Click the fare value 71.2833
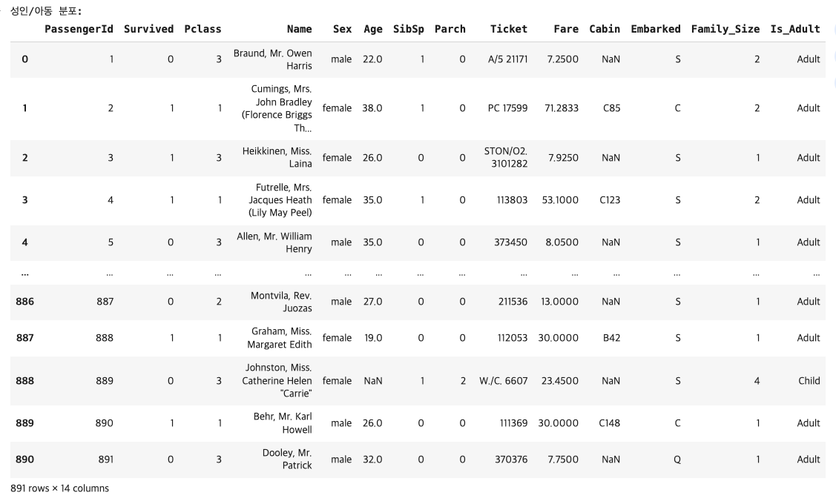Image resolution: width=836 pixels, height=504 pixels. point(562,108)
